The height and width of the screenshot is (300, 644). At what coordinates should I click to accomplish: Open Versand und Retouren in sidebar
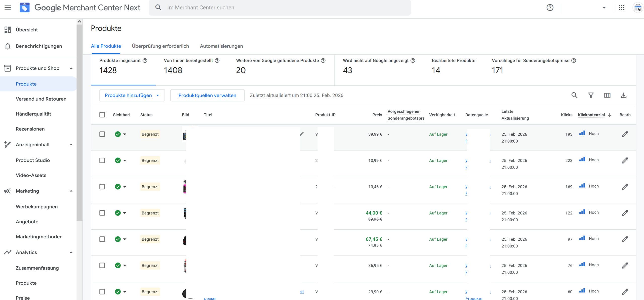pyautogui.click(x=41, y=99)
